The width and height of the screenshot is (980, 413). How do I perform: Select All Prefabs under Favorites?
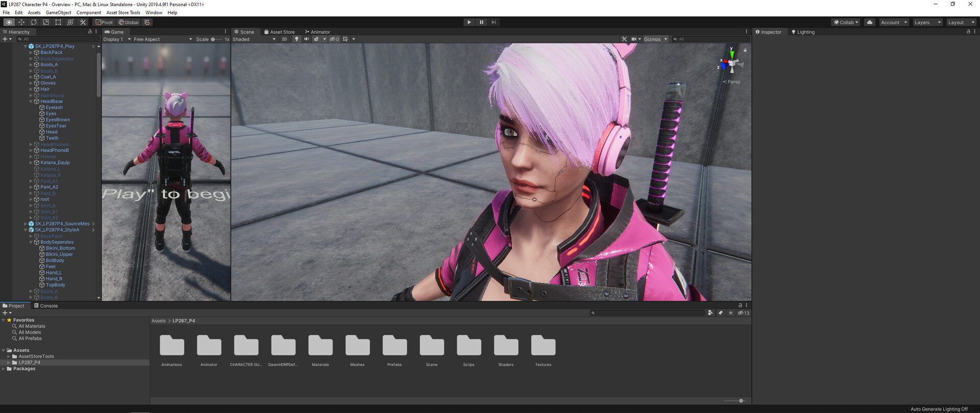[x=30, y=339]
